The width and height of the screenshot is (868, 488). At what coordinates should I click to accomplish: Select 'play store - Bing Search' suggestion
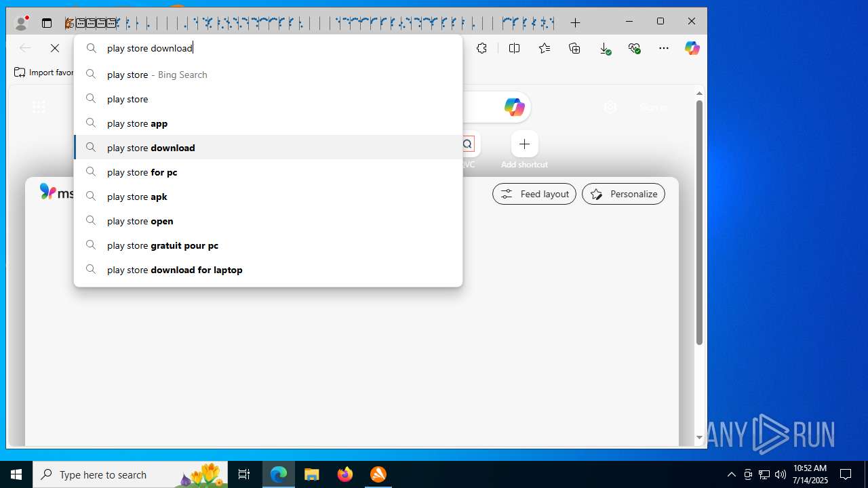pyautogui.click(x=268, y=75)
